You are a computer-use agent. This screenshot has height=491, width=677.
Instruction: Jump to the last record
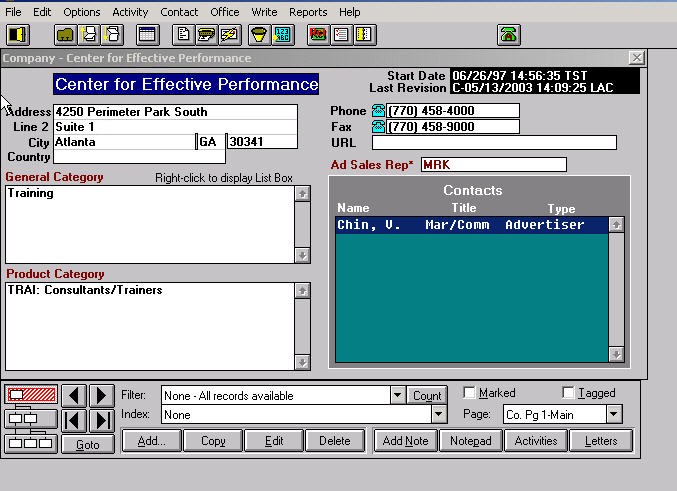click(101, 421)
